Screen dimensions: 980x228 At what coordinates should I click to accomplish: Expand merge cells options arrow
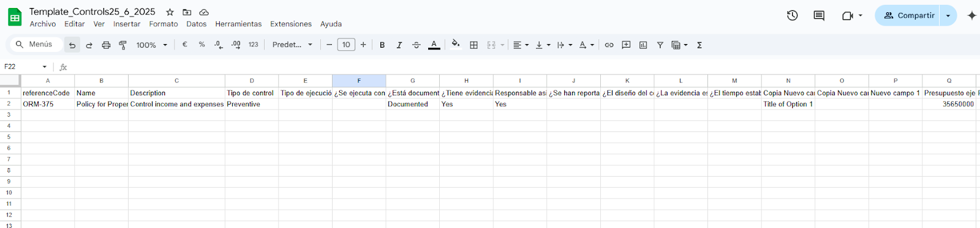coord(502,45)
